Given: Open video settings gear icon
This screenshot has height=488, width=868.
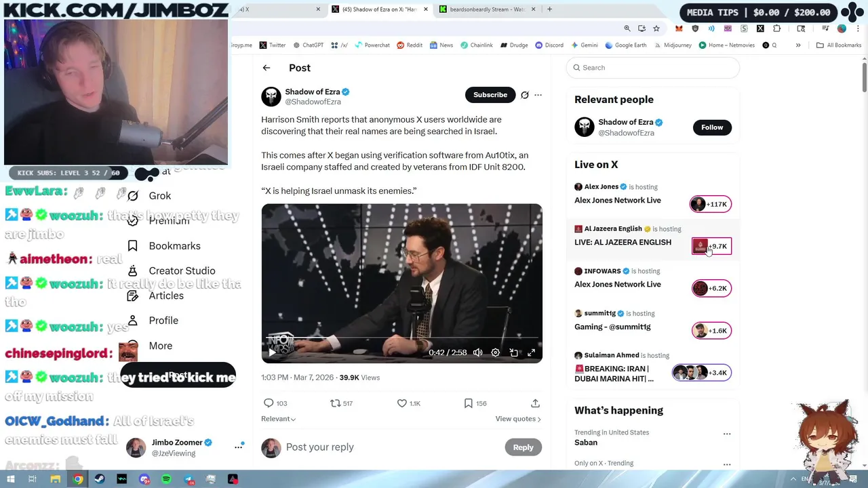Looking at the screenshot, I should 496,352.
